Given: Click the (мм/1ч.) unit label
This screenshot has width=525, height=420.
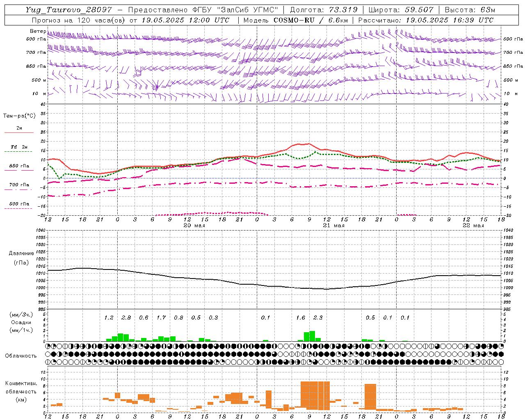Looking at the screenshot, I should pyautogui.click(x=21, y=330).
